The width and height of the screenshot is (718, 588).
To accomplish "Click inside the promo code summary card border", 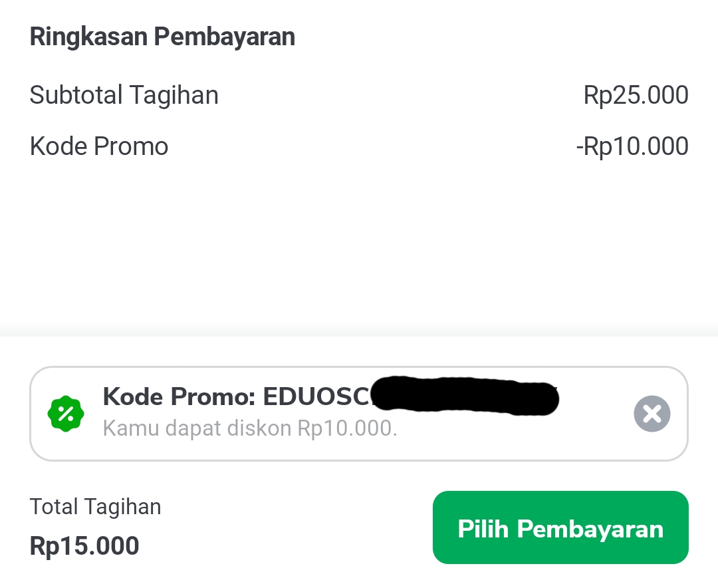I will coord(359,413).
